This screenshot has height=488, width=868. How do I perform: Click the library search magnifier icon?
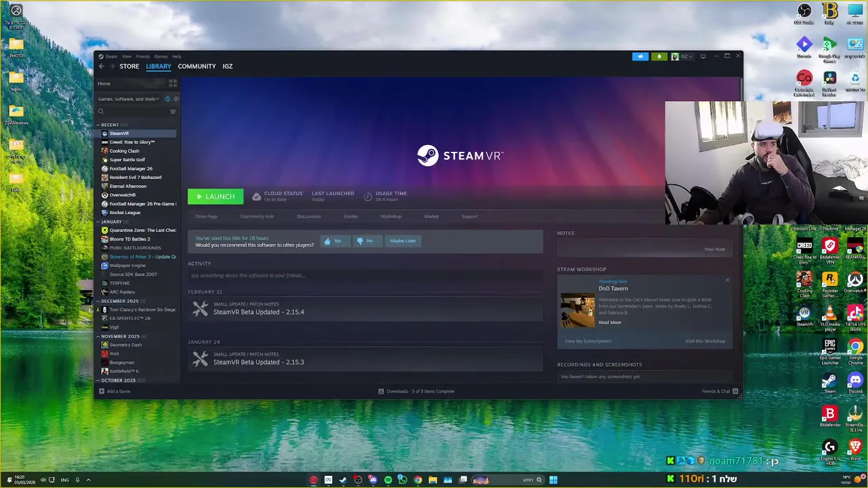click(101, 112)
